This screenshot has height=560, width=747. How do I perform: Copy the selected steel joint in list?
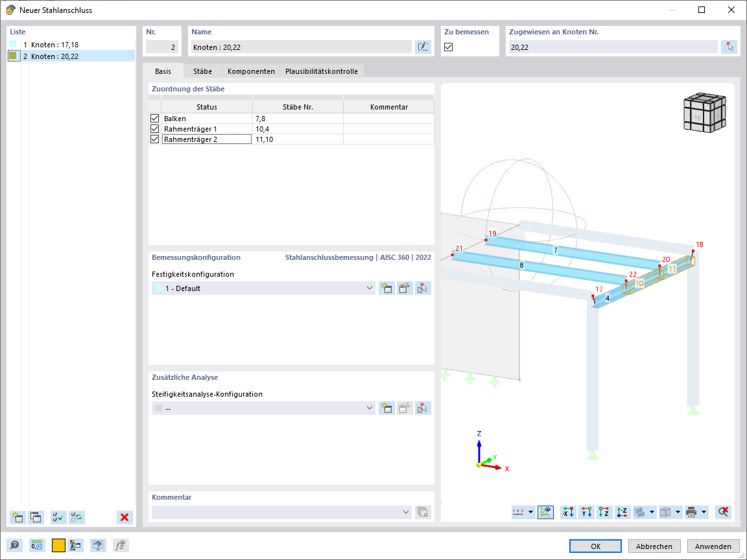coord(36,517)
